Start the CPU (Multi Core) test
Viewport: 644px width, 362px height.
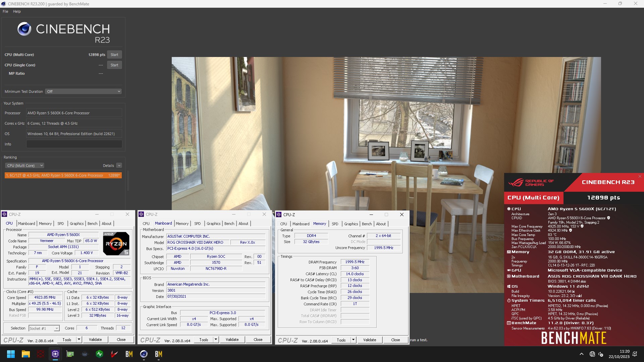[x=114, y=55]
